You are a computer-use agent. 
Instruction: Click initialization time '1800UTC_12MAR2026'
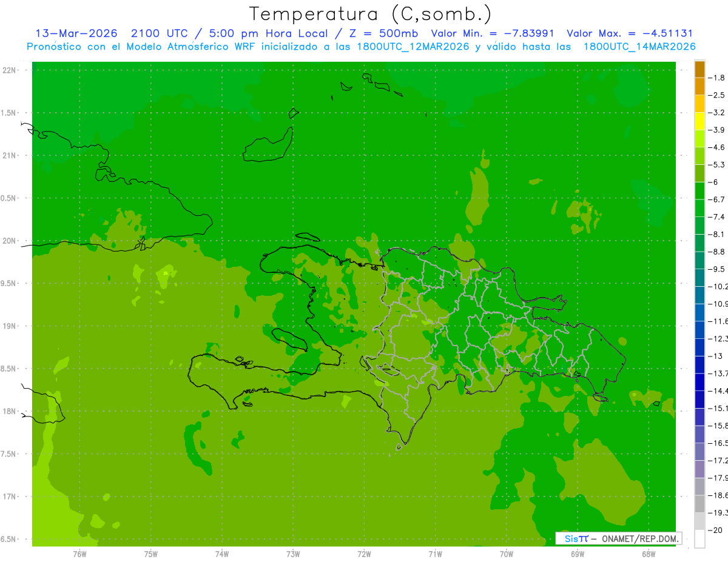pos(412,46)
